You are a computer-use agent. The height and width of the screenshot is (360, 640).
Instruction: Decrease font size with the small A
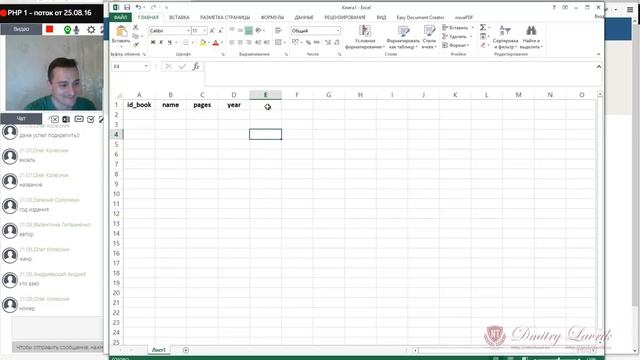click(x=220, y=31)
